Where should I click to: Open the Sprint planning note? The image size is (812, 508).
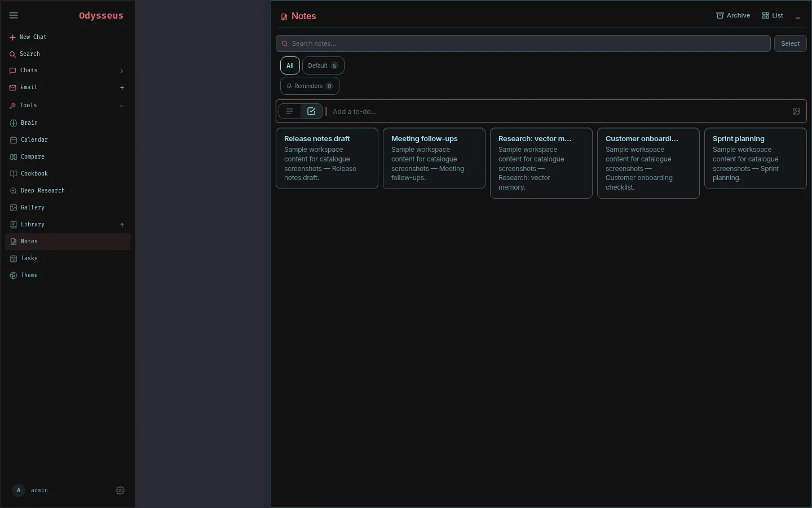pyautogui.click(x=756, y=159)
